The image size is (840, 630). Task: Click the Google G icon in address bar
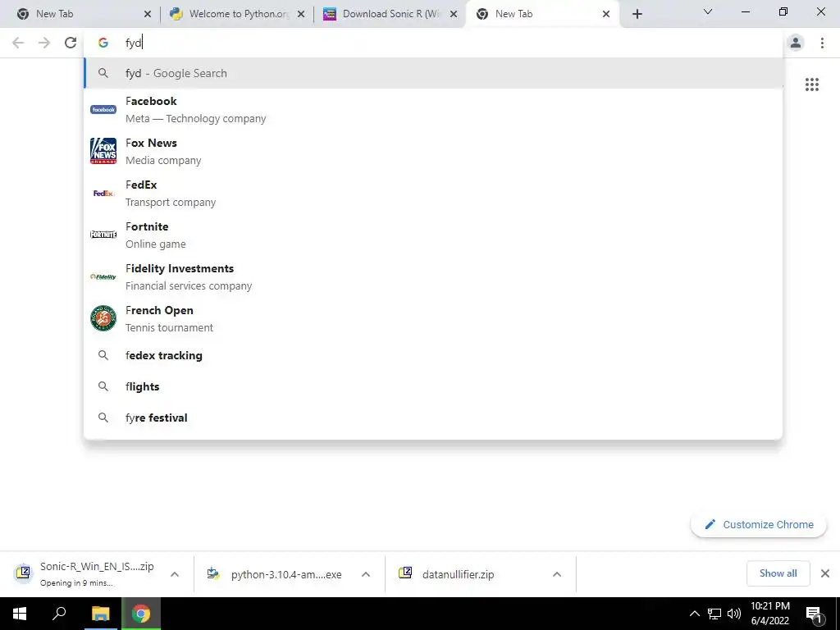103,43
